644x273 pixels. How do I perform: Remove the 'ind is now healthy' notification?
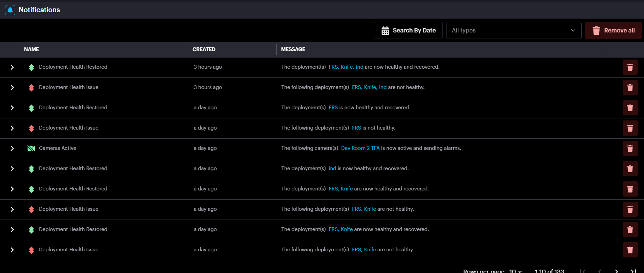[630, 169]
